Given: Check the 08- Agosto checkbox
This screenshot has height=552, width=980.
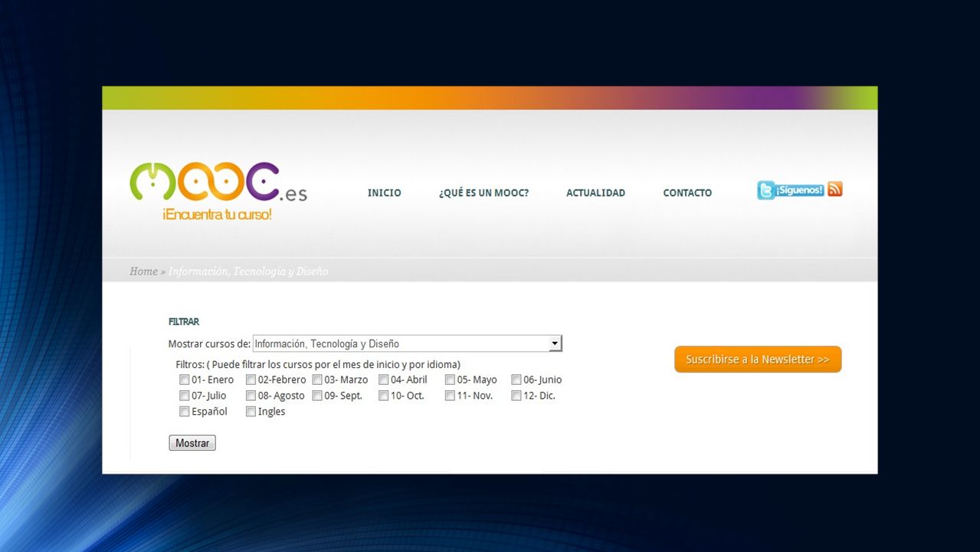Looking at the screenshot, I should tap(251, 396).
